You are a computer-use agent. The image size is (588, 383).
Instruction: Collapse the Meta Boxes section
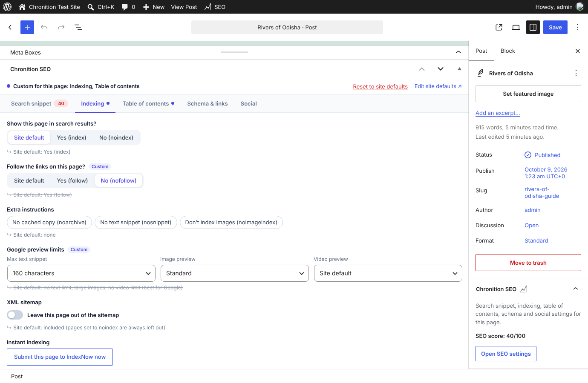458,52
